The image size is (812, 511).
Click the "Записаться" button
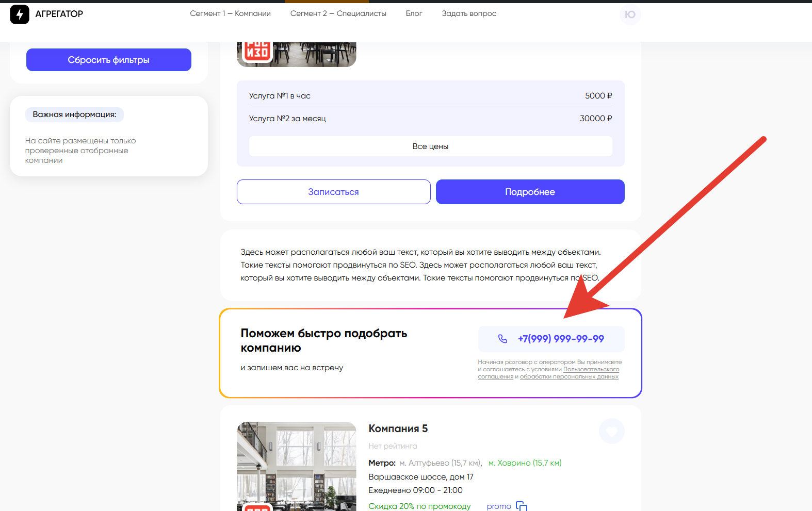(333, 192)
